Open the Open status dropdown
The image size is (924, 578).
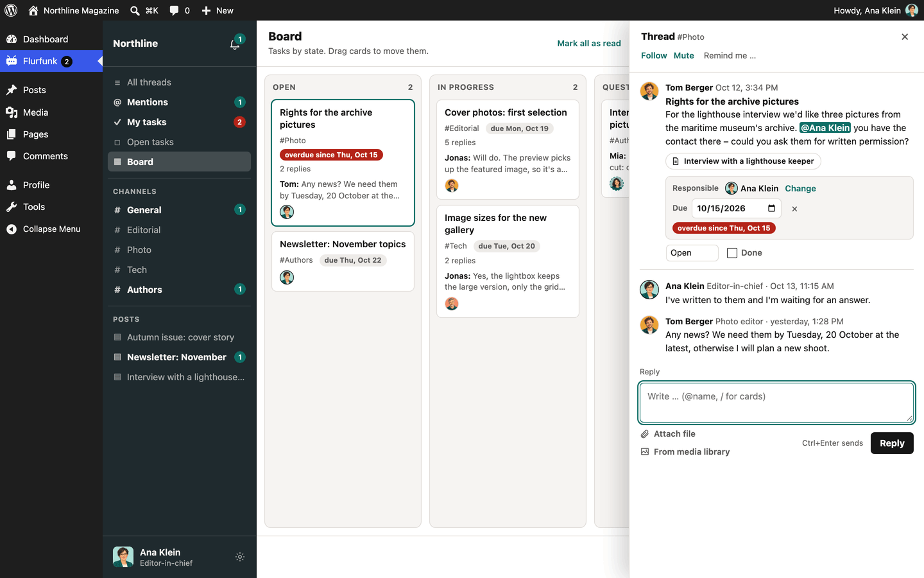pyautogui.click(x=692, y=253)
